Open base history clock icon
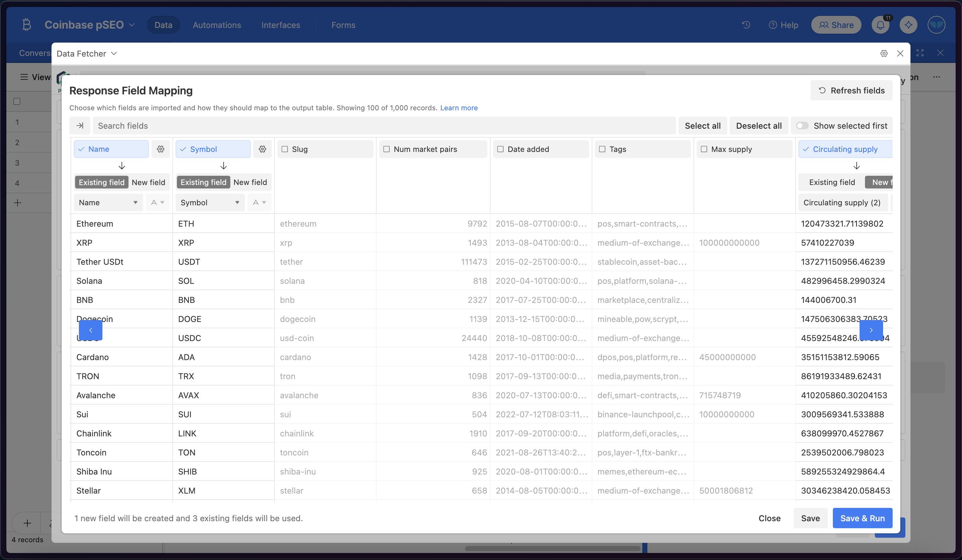 (746, 25)
